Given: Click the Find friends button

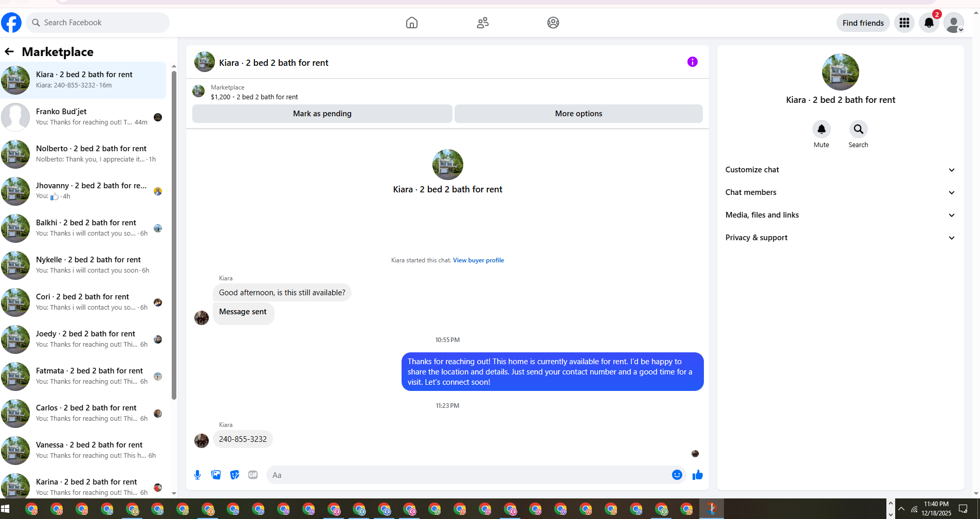Looking at the screenshot, I should [x=863, y=23].
